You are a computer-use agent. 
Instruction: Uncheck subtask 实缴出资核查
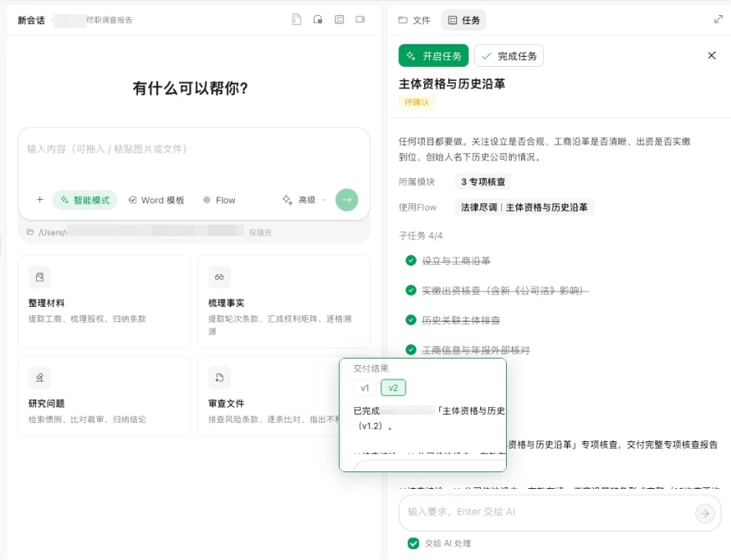coord(411,290)
